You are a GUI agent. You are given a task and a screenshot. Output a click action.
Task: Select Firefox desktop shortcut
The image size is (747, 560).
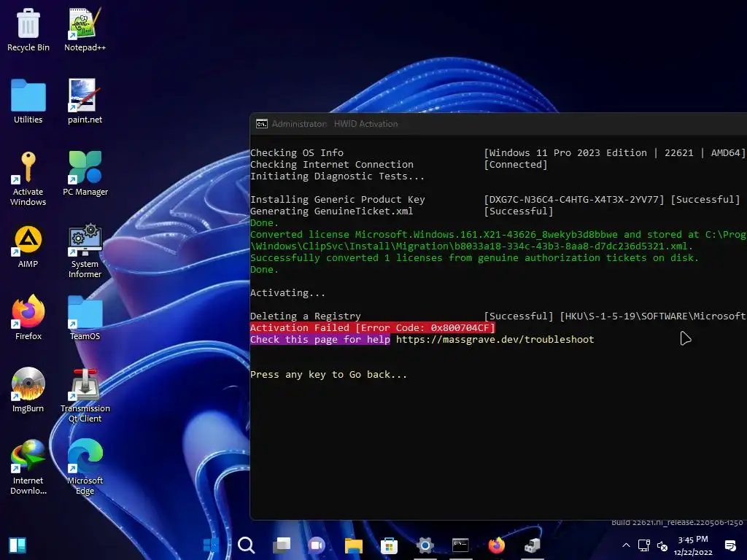click(28, 318)
